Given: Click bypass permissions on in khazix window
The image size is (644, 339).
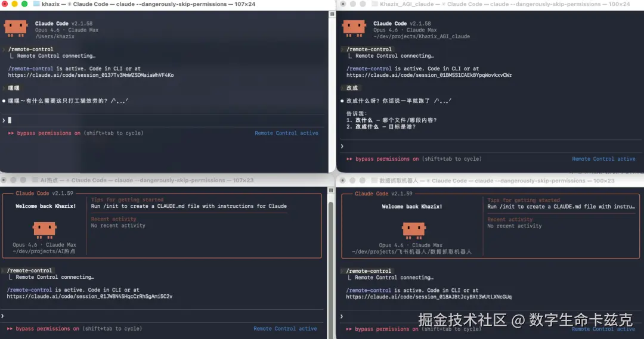Looking at the screenshot, I should [48, 133].
